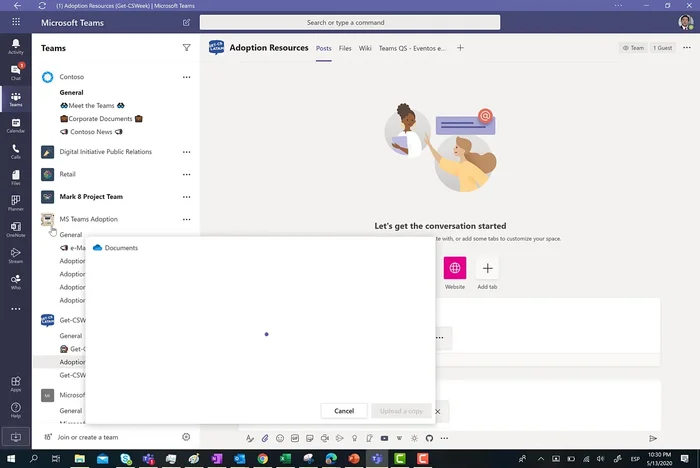Open File Explorer from the taskbar
This screenshot has width=700, height=468.
click(79, 459)
